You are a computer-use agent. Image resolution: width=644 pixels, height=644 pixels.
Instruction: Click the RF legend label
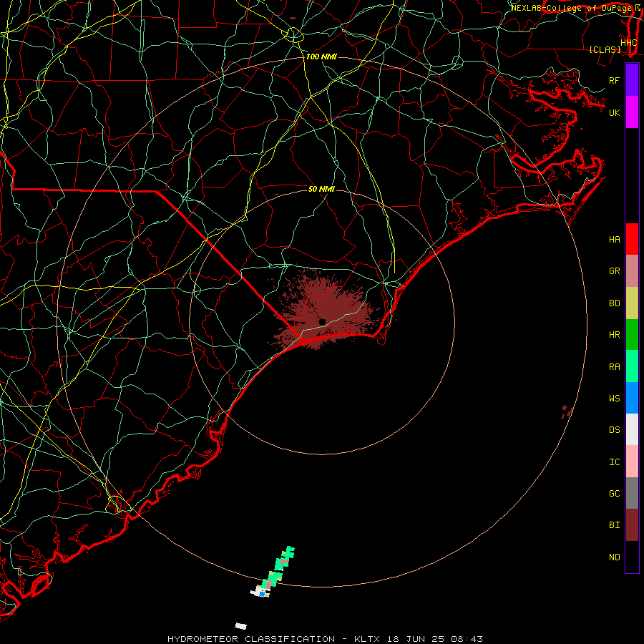coord(615,80)
